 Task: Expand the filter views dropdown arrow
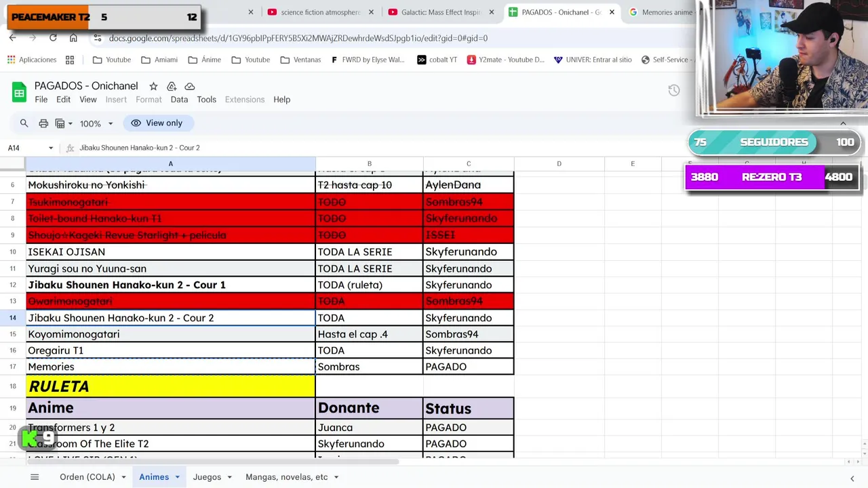(70, 124)
